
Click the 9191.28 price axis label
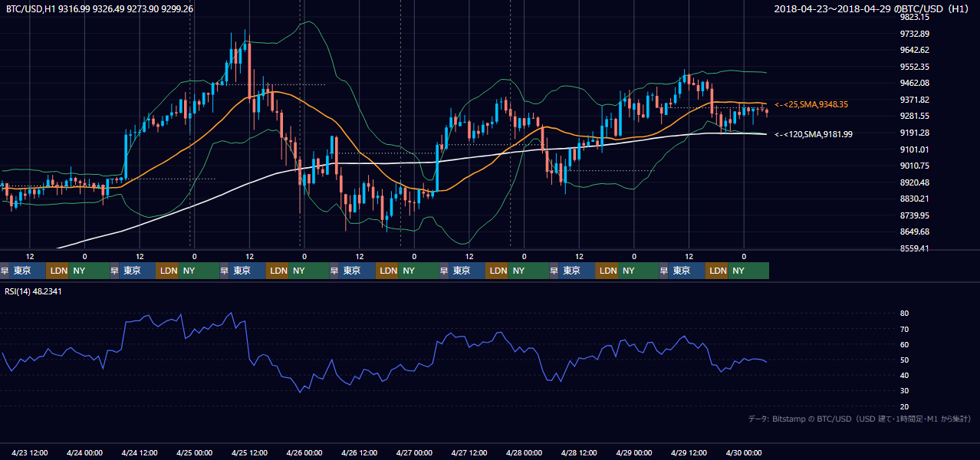[x=915, y=133]
